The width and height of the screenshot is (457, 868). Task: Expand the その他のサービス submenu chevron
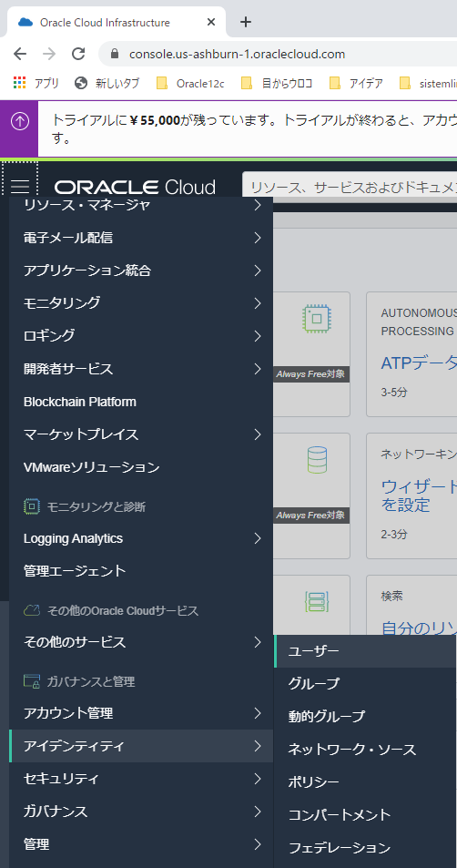coord(258,642)
